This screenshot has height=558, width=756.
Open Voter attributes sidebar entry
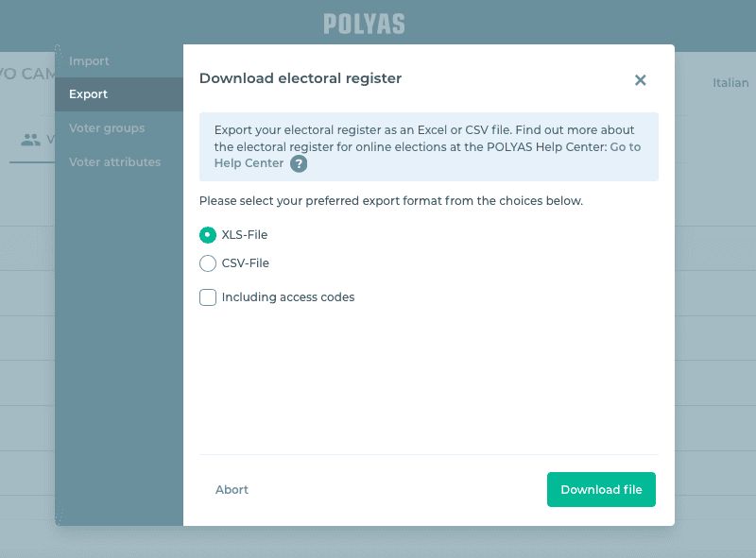tap(114, 162)
